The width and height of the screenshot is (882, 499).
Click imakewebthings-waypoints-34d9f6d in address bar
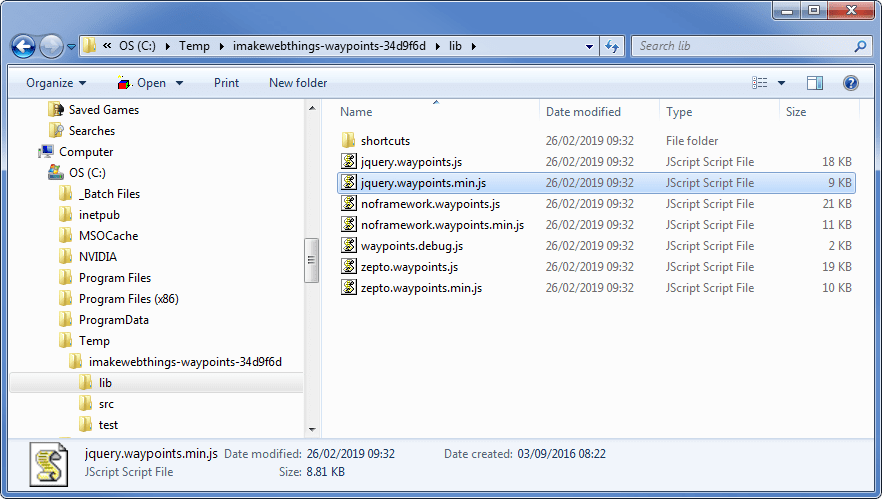tap(329, 46)
